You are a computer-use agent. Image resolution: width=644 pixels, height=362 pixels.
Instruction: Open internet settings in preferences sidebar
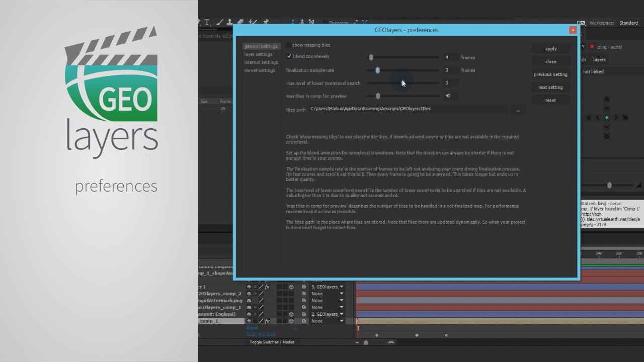pos(261,62)
